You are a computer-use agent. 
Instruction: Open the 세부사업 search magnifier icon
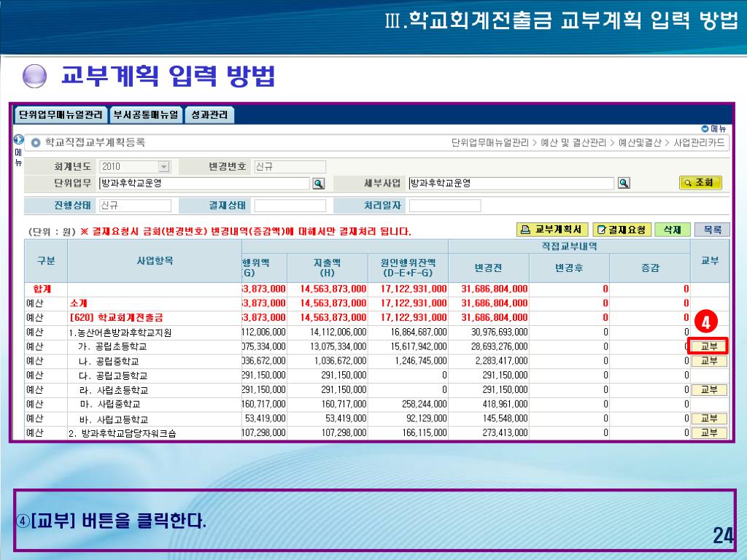(624, 183)
